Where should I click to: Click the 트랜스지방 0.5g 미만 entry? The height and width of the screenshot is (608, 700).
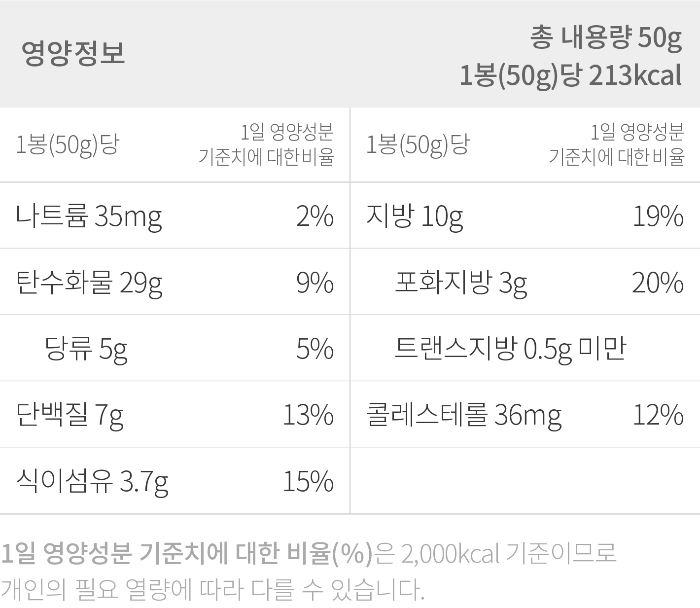pos(510,349)
